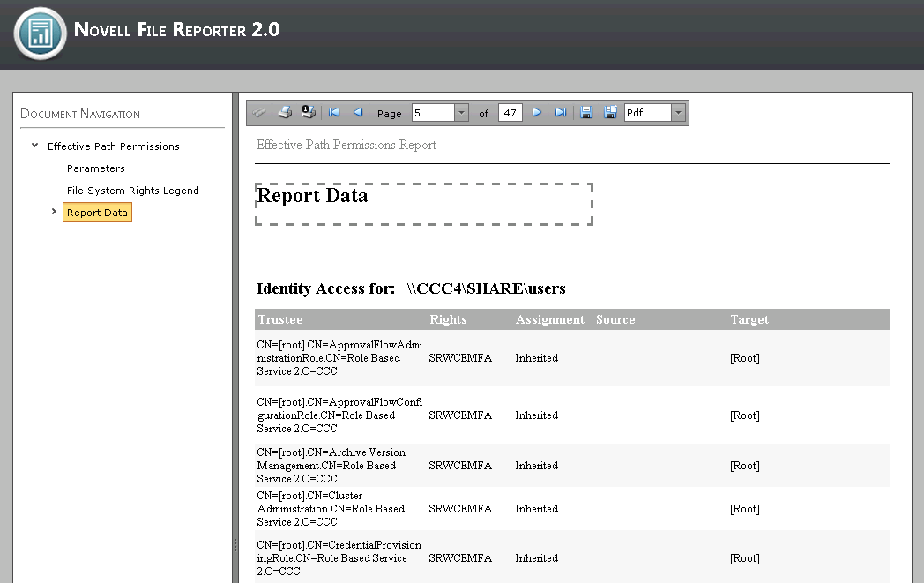
Task: Click the Source column header
Action: point(615,319)
